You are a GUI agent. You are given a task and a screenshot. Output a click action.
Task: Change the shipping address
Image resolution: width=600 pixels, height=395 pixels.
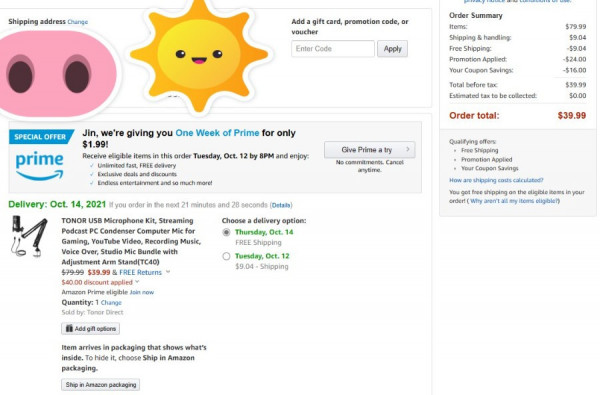(x=78, y=22)
